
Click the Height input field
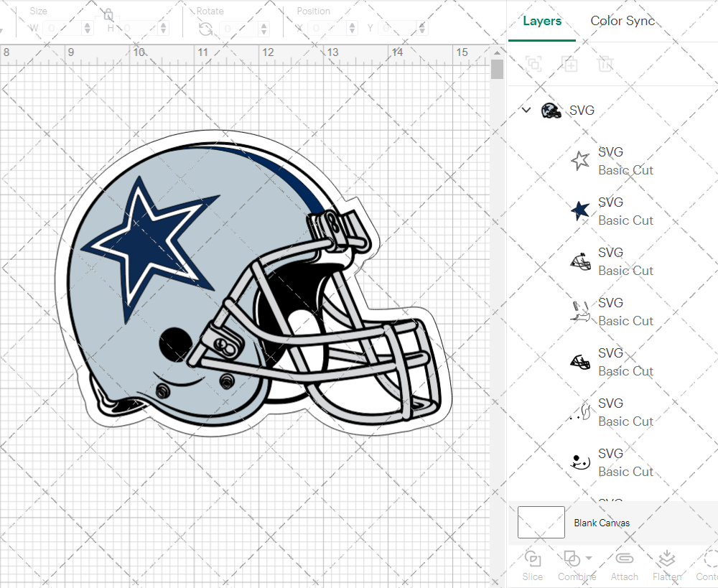(x=139, y=29)
